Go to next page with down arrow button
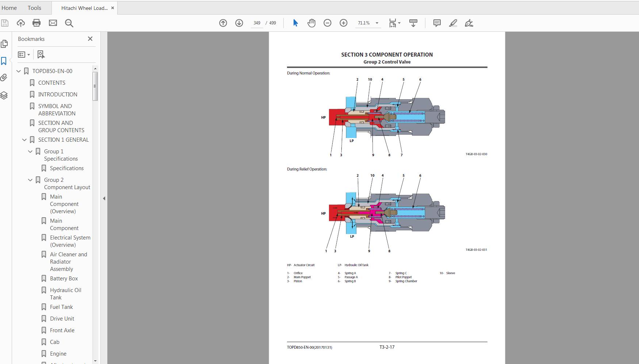 click(239, 23)
